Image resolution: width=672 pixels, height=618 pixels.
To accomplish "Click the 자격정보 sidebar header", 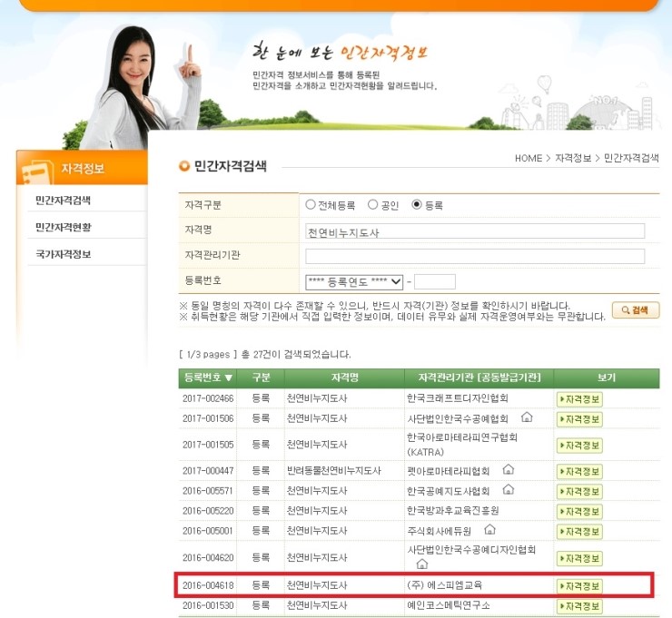I will tap(83, 168).
